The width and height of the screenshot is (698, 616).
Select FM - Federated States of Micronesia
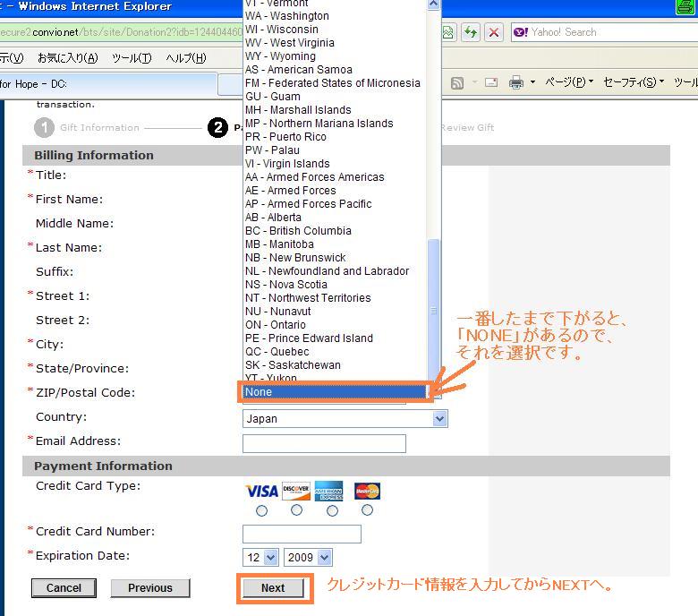click(x=335, y=83)
